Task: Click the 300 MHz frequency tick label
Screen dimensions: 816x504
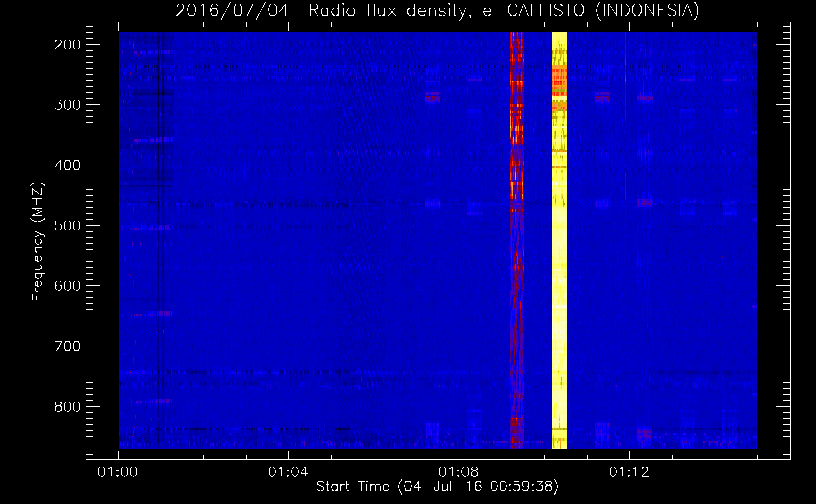Action: coord(68,105)
